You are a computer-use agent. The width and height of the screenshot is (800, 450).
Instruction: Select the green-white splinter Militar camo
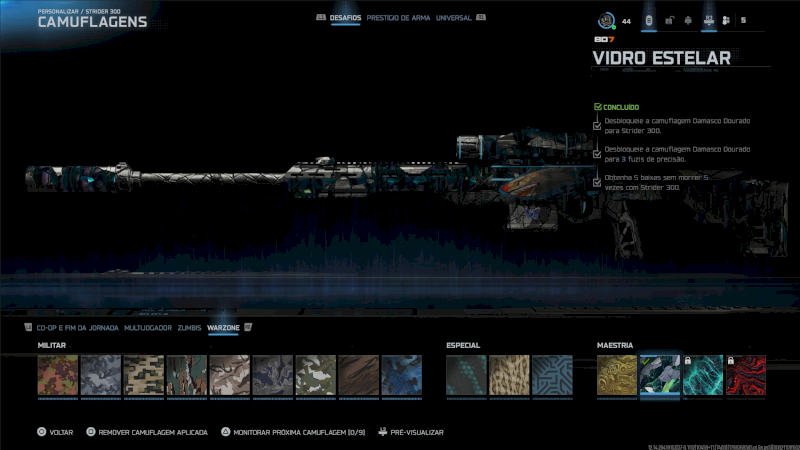click(x=316, y=375)
